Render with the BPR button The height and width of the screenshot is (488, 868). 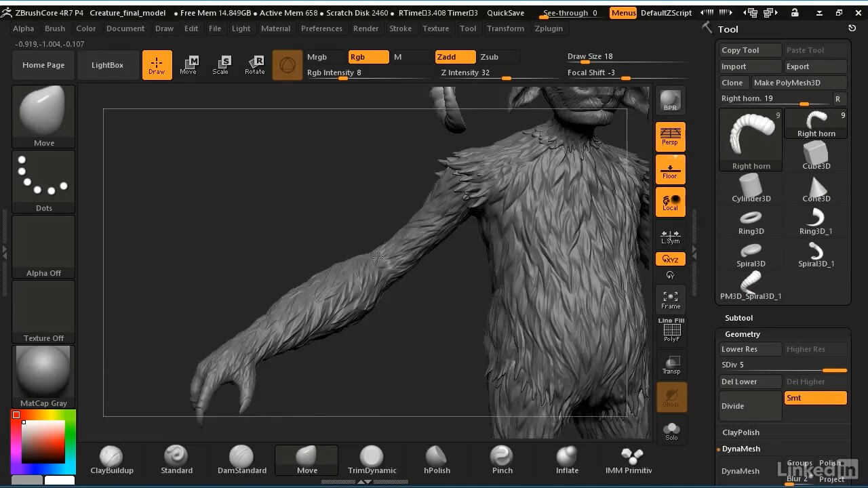(x=670, y=100)
